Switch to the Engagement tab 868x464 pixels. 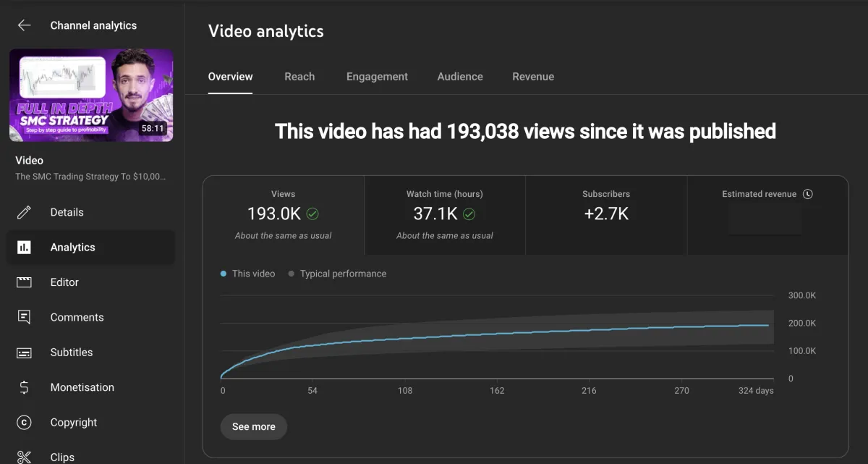pos(377,77)
